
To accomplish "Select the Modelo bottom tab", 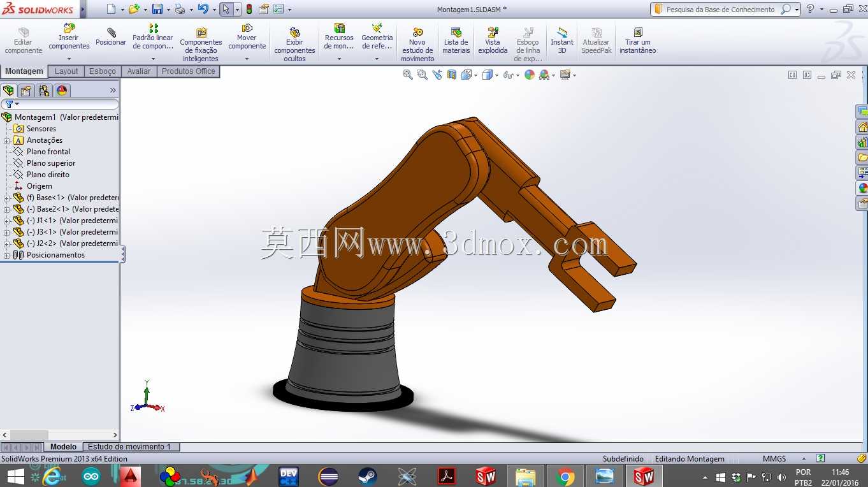I will [64, 447].
